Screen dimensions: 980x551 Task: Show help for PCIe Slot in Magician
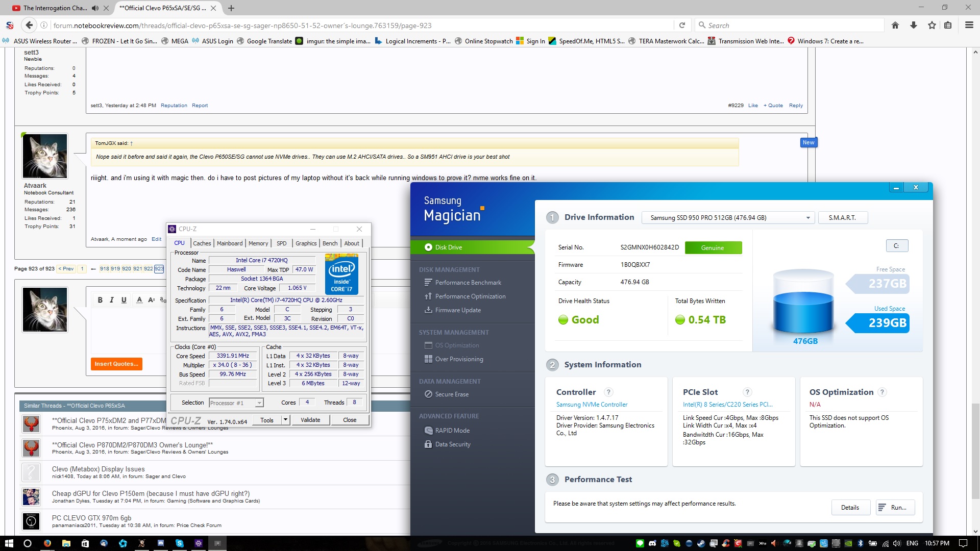[x=747, y=392]
